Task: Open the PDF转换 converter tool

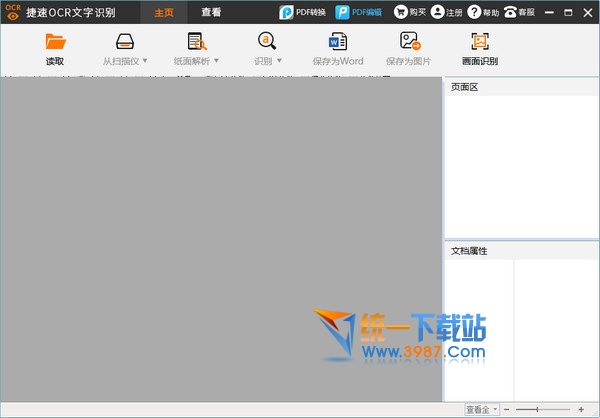Action: coord(302,13)
